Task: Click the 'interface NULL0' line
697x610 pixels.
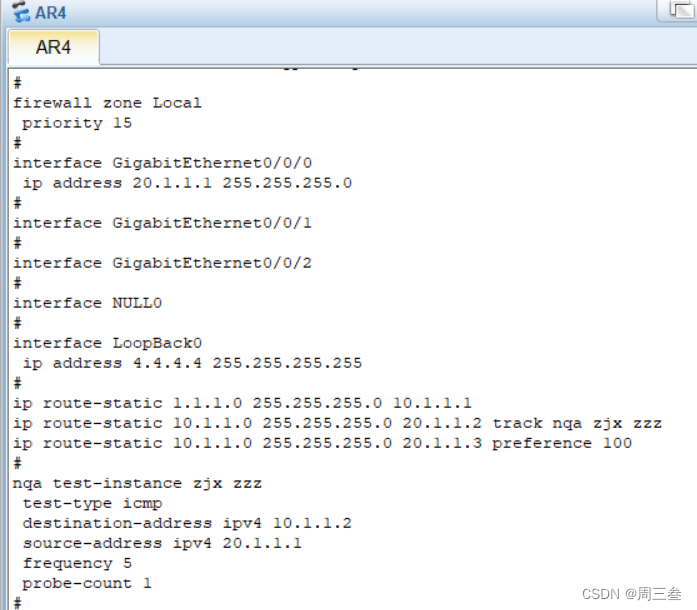Action: (x=87, y=303)
